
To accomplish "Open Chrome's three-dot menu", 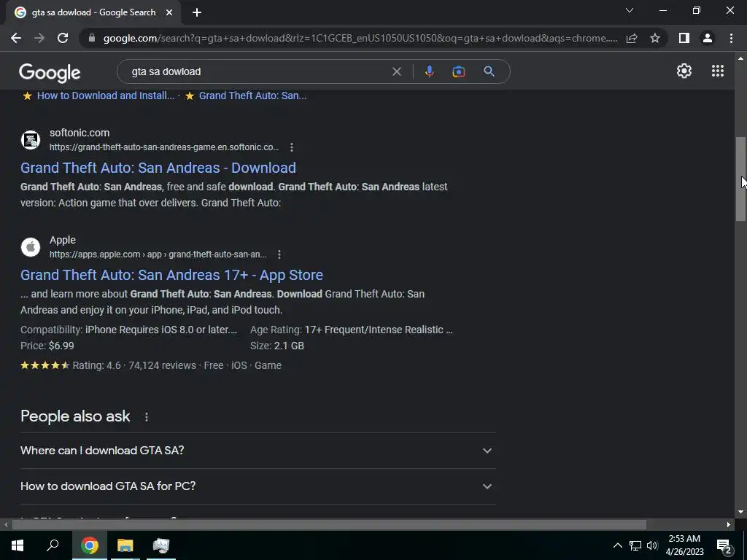I will point(731,38).
